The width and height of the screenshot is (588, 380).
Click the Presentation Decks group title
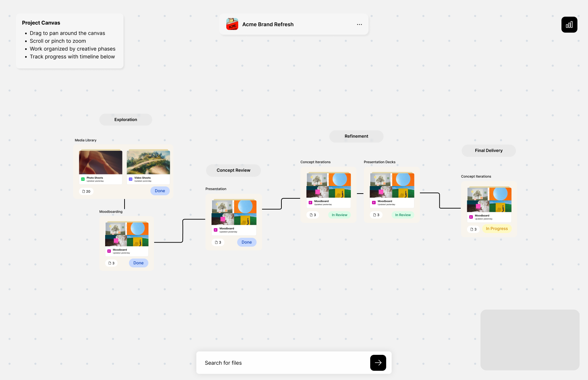(x=379, y=162)
